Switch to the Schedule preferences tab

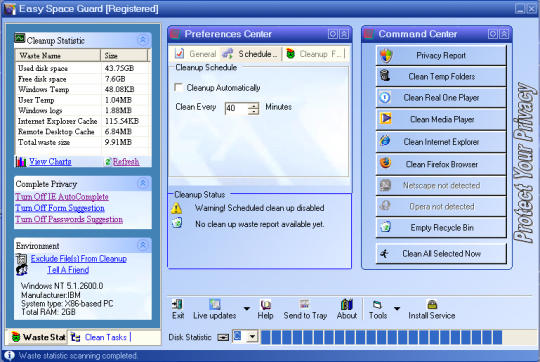click(x=251, y=54)
